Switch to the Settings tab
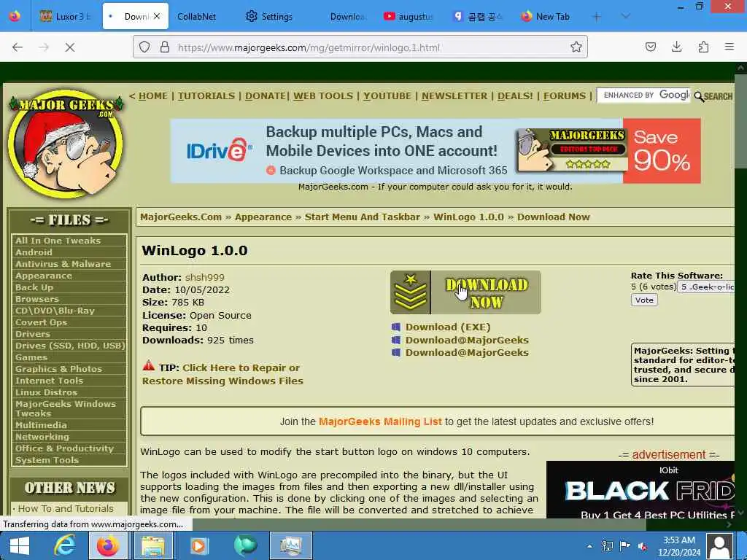 (x=269, y=16)
